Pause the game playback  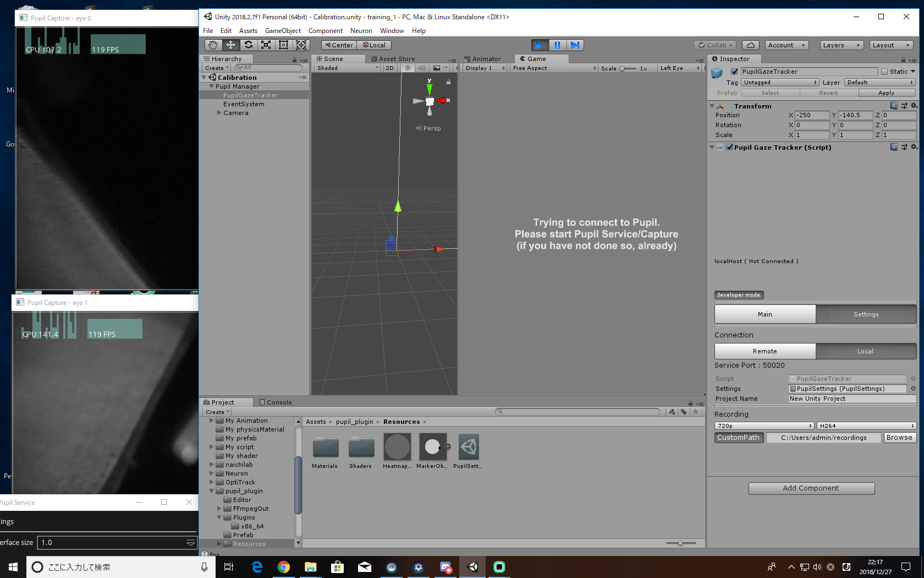(x=557, y=45)
